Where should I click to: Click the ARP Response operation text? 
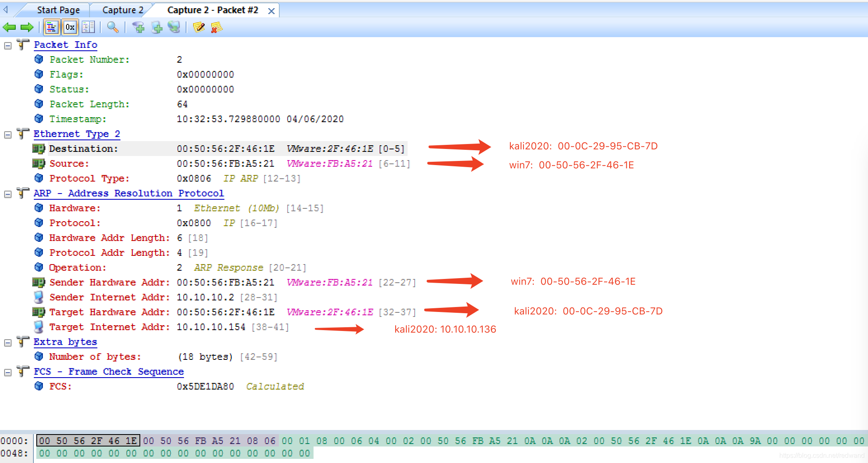tap(229, 268)
